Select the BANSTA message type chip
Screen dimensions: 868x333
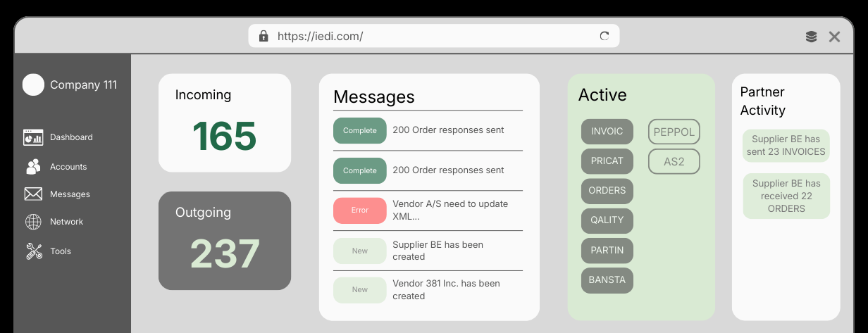coord(607,279)
